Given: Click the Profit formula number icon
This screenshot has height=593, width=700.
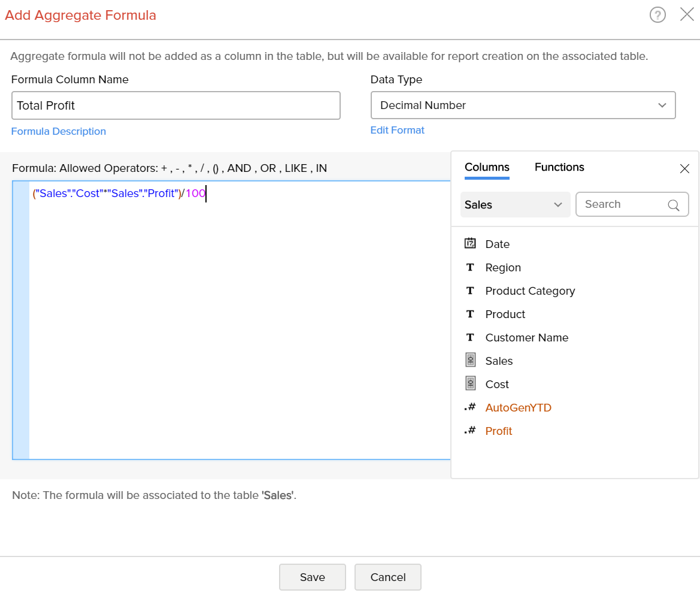Looking at the screenshot, I should [470, 431].
